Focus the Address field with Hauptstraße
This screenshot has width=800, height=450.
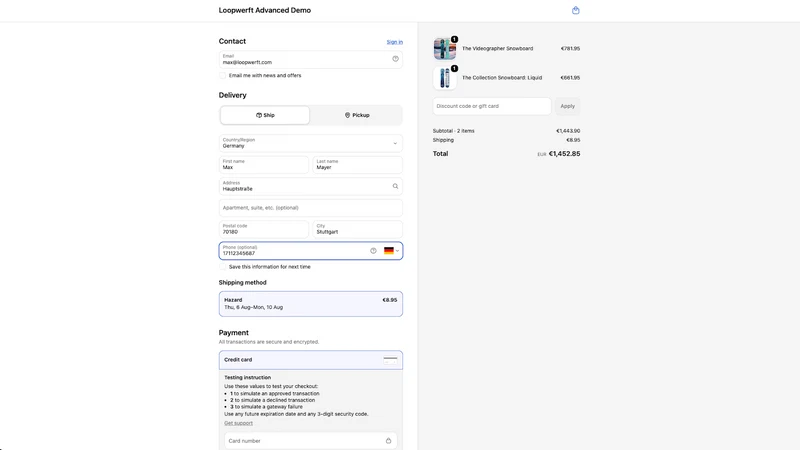point(311,186)
